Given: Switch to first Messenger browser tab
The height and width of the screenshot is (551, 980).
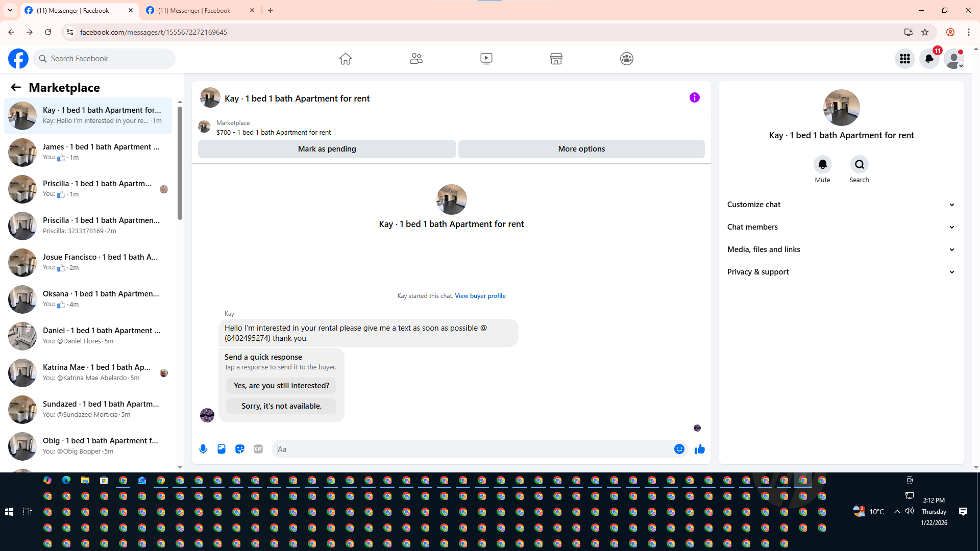Looking at the screenshot, I should [x=79, y=11].
